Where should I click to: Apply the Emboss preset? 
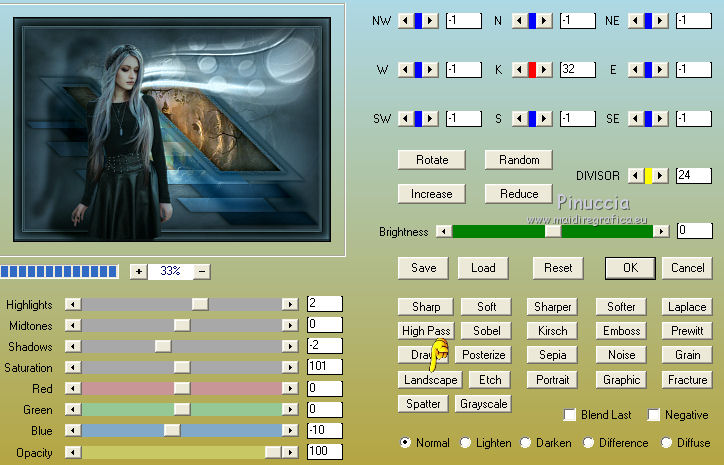click(x=621, y=331)
